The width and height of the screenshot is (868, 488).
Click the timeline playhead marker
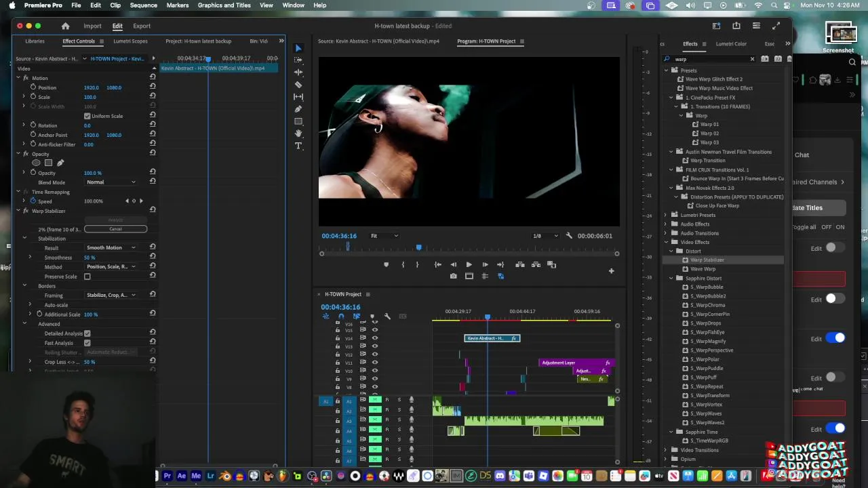point(487,317)
